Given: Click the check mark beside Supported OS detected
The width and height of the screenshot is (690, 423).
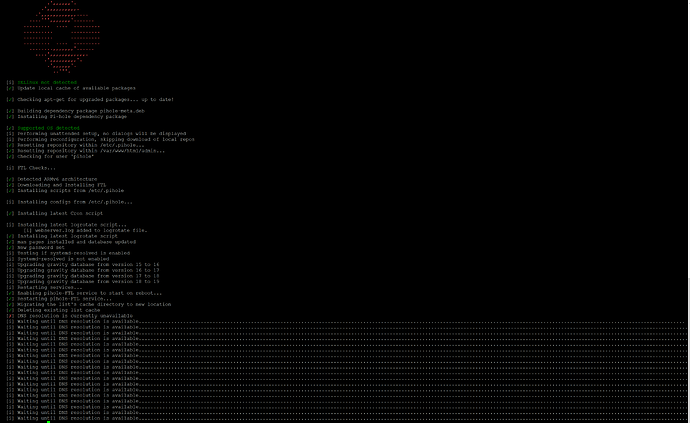Looking at the screenshot, I should [10, 128].
